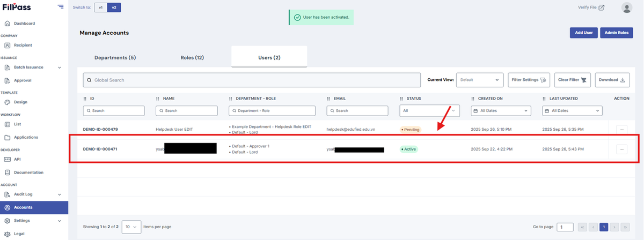Click the user avatar icon
The width and height of the screenshot is (644, 240).
(x=626, y=7)
